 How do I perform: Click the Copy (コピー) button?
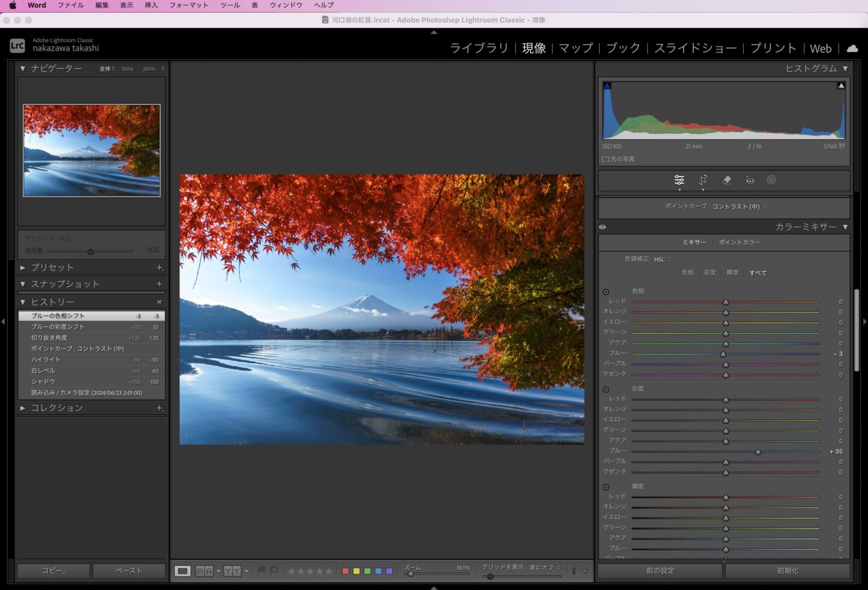click(54, 571)
